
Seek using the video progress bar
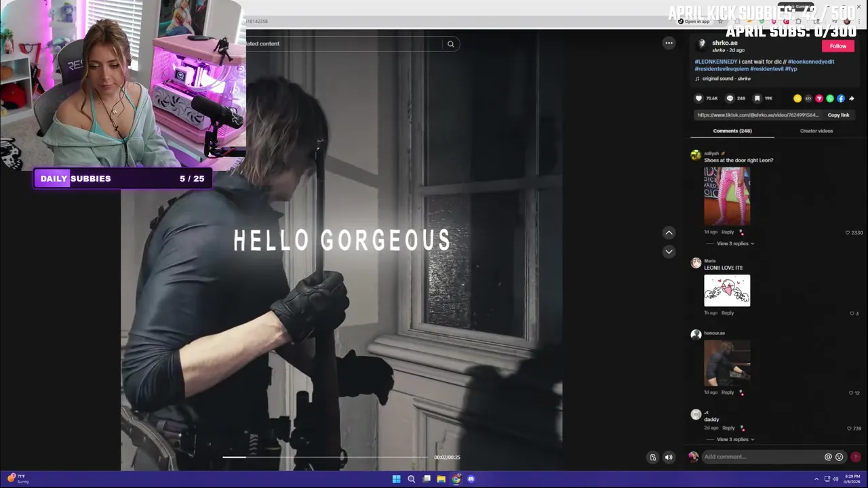(325, 457)
